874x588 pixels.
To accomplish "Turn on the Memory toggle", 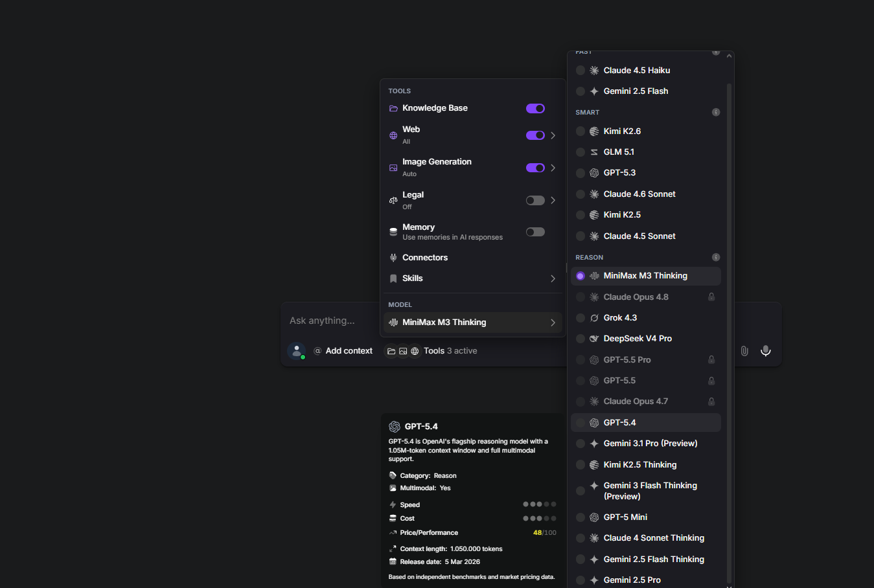I will (535, 232).
